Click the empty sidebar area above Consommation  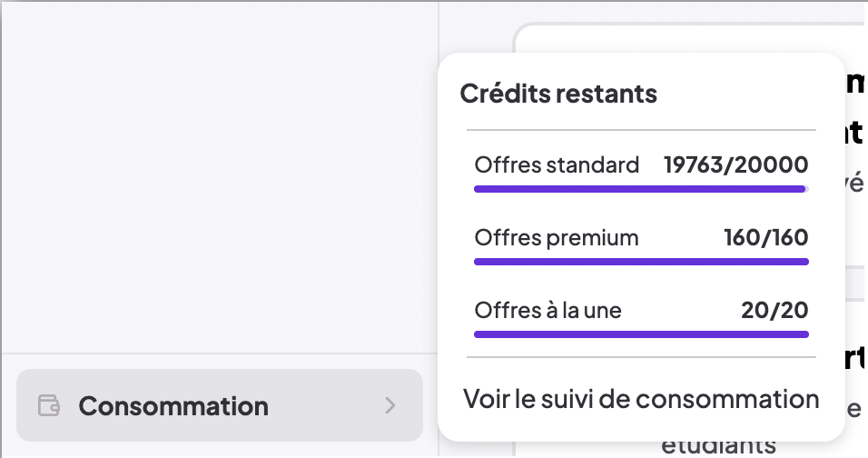pos(218,182)
